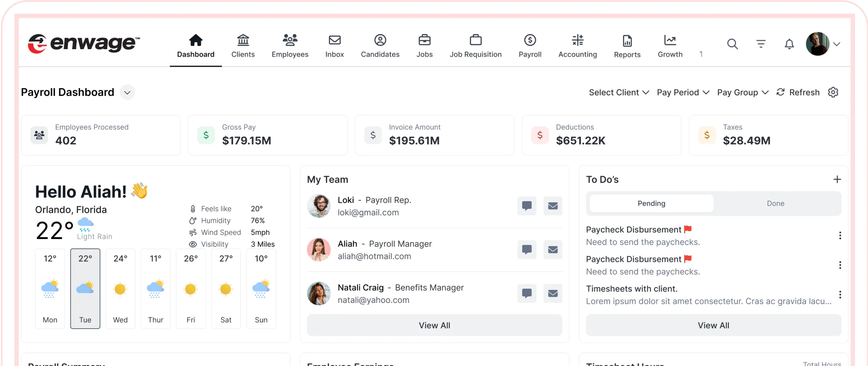Open the Pay Period dropdown
The width and height of the screenshot is (868, 366).
(x=683, y=93)
